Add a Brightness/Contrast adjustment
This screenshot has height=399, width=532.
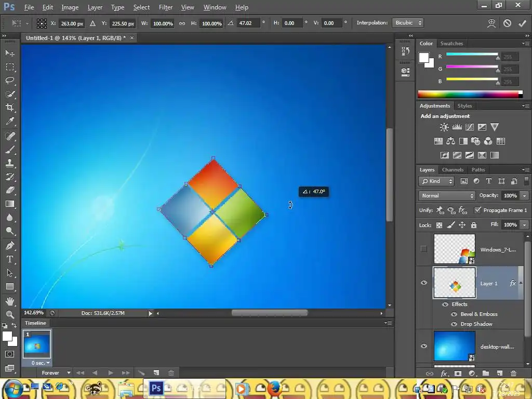point(444,127)
